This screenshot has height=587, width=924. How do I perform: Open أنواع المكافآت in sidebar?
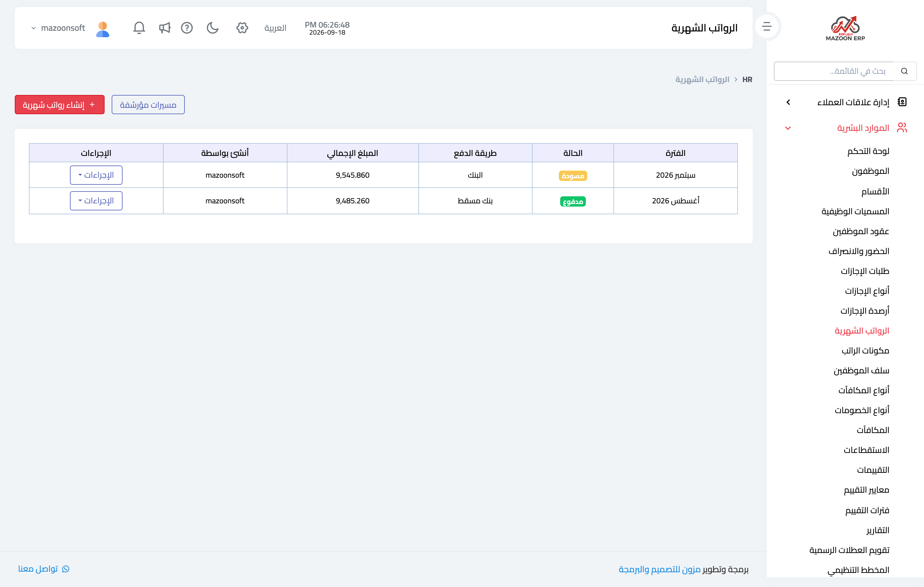[x=864, y=390]
